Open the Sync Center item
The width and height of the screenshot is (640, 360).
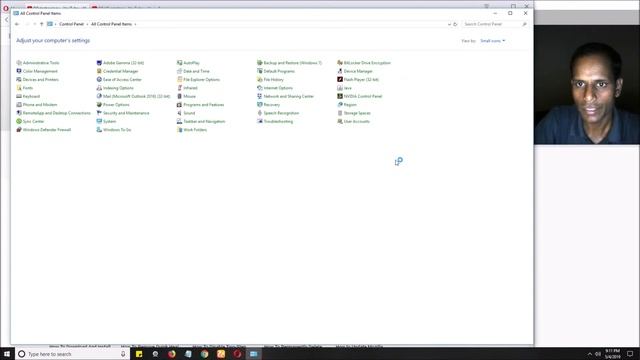30,121
